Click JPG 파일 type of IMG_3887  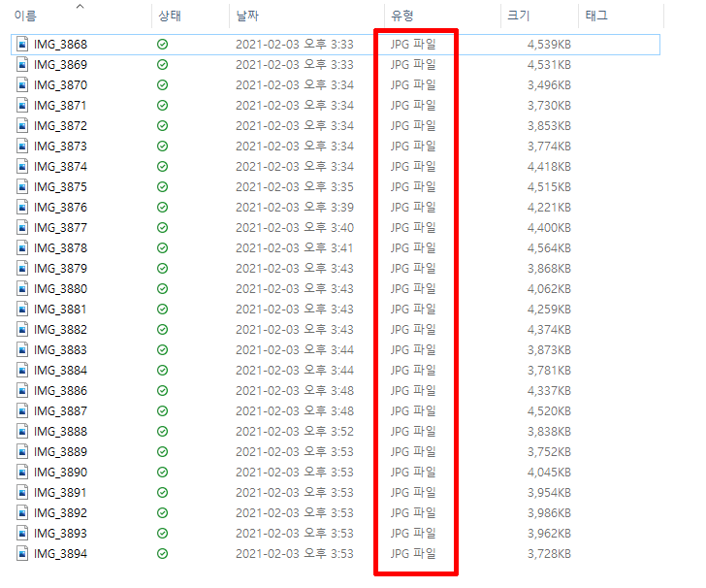pos(413,411)
